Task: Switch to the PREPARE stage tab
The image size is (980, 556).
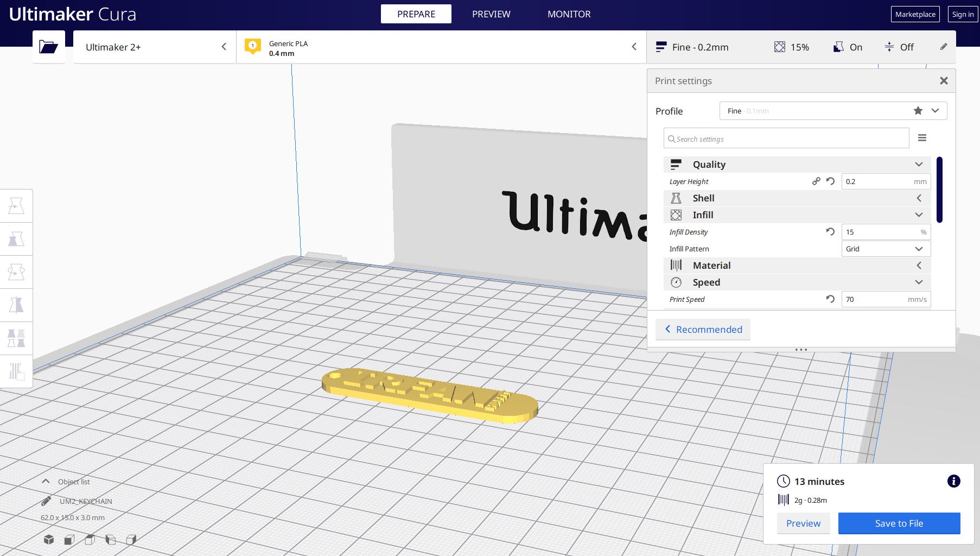Action: pos(416,14)
